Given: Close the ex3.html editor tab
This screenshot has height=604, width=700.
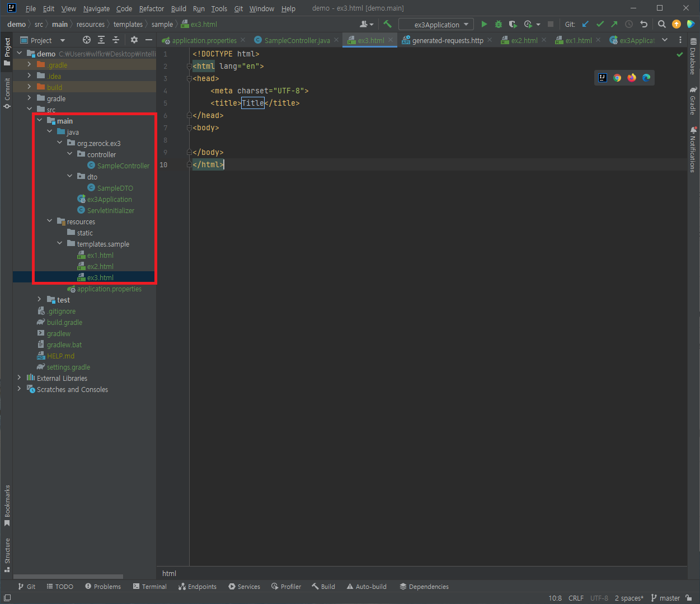Looking at the screenshot, I should [391, 40].
